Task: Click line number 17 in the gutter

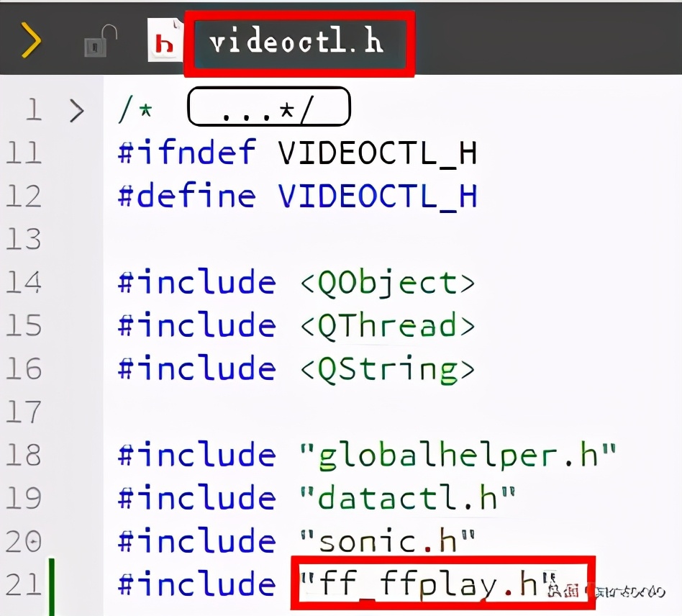Action: point(24,412)
